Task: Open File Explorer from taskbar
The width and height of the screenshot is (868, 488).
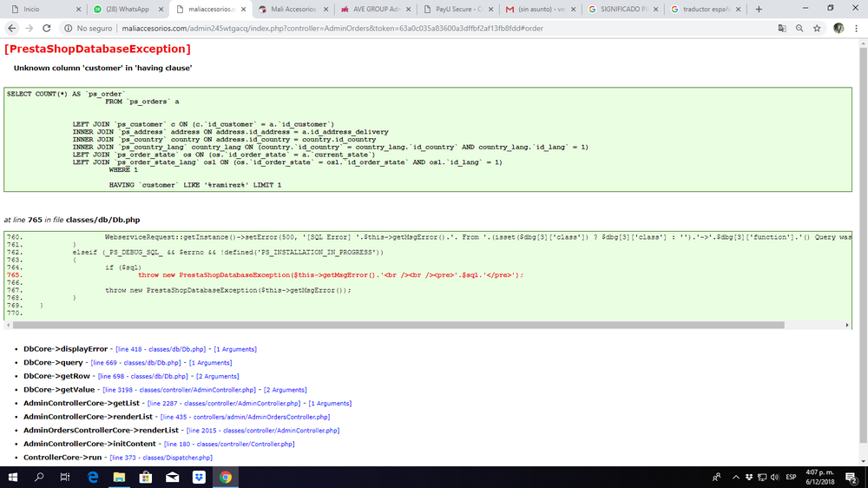Action: [x=119, y=477]
